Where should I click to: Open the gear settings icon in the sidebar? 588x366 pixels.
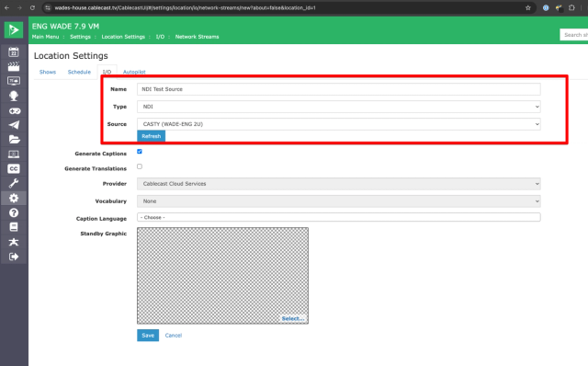coord(14,198)
